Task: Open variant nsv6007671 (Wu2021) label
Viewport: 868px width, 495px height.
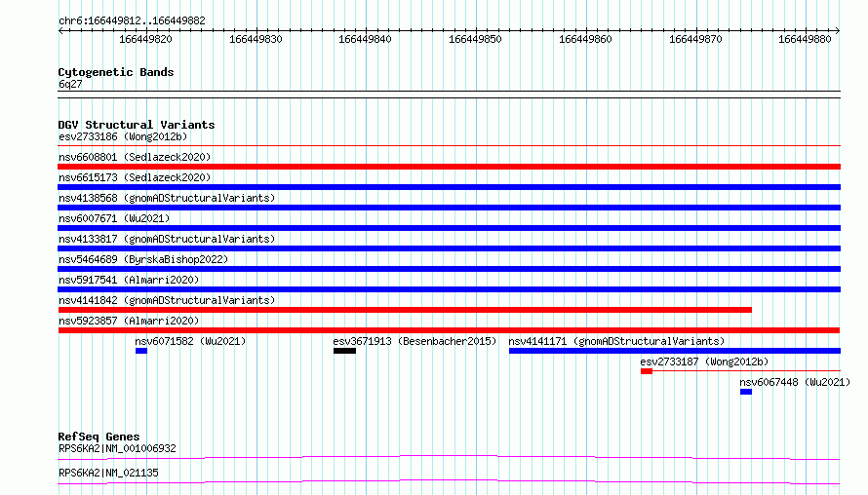Action: pyautogui.click(x=114, y=218)
